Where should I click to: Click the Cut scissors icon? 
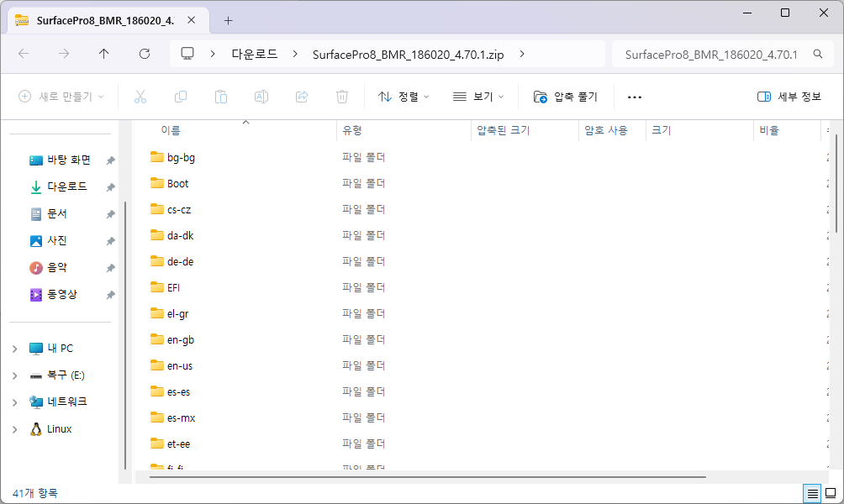pyautogui.click(x=140, y=97)
